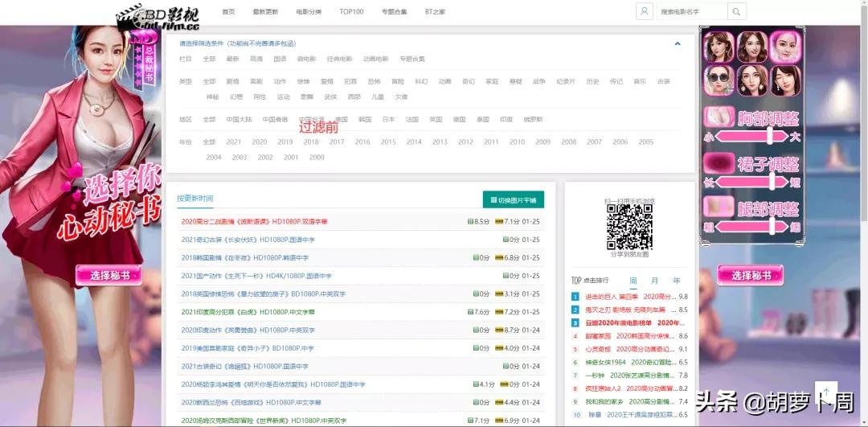The height and width of the screenshot is (427, 868).
Task: Filter by year 2005
Action: tap(646, 142)
